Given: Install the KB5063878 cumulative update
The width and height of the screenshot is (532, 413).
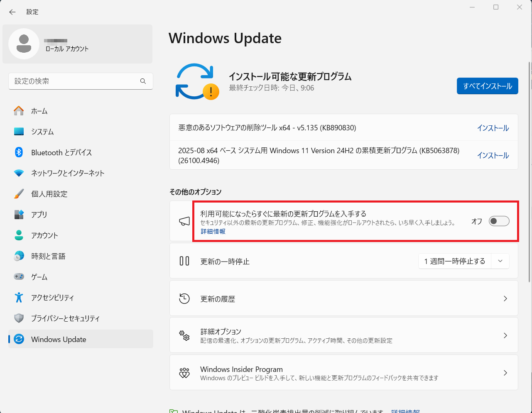Looking at the screenshot, I should 493,155.
